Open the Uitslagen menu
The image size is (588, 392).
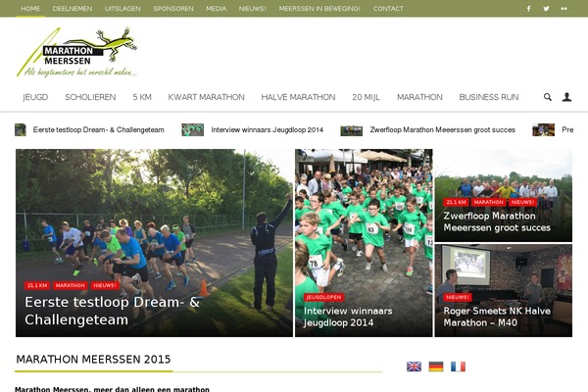122,8
